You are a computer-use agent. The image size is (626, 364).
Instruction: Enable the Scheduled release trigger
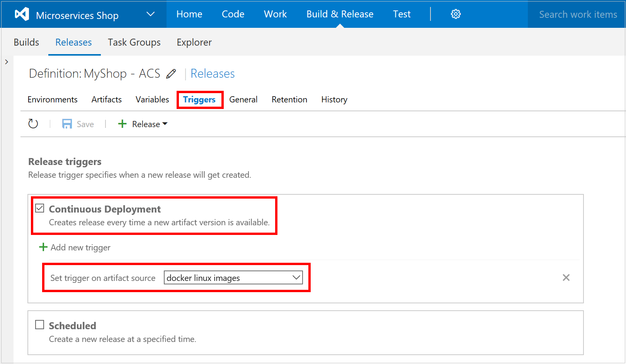point(39,325)
